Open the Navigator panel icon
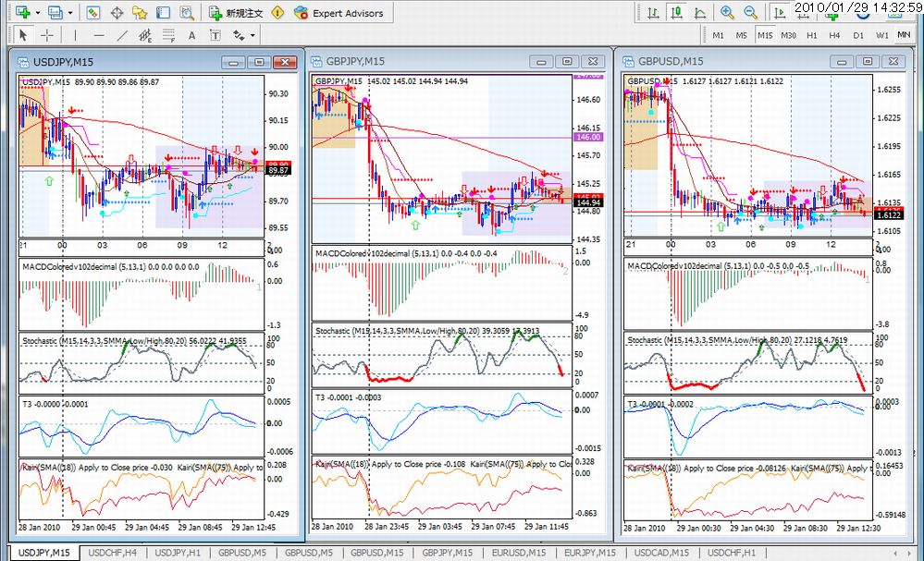The width and height of the screenshot is (924, 561). pos(140,12)
